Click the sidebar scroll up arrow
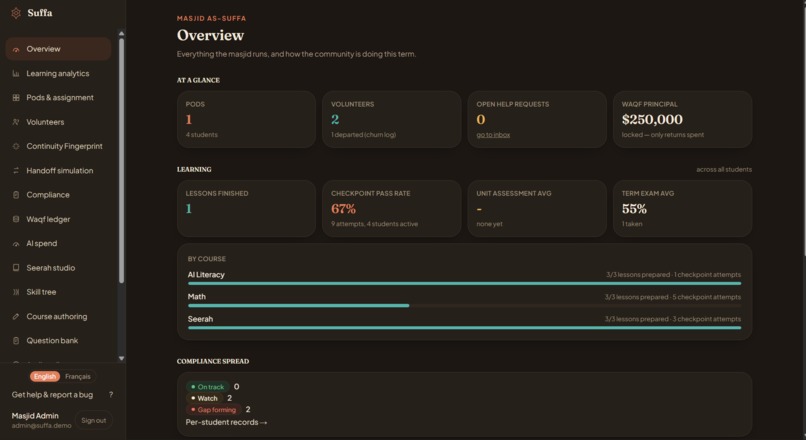This screenshot has width=806, height=440. point(121,33)
